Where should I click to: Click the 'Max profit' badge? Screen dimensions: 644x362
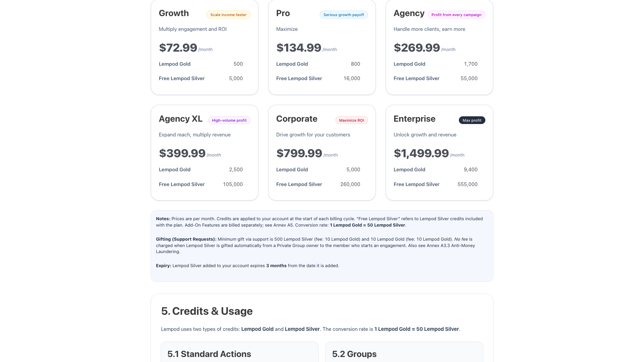pyautogui.click(x=472, y=120)
